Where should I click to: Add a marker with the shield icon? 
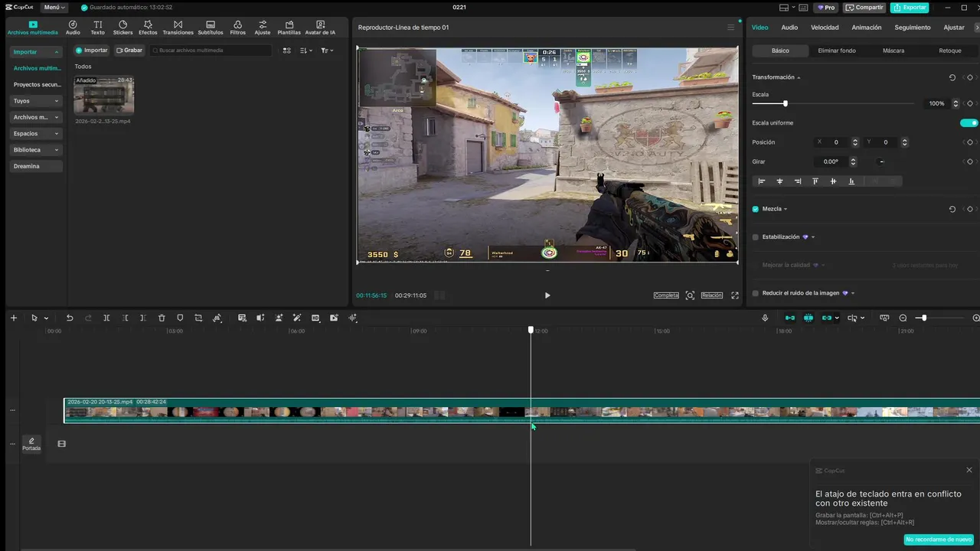click(180, 318)
